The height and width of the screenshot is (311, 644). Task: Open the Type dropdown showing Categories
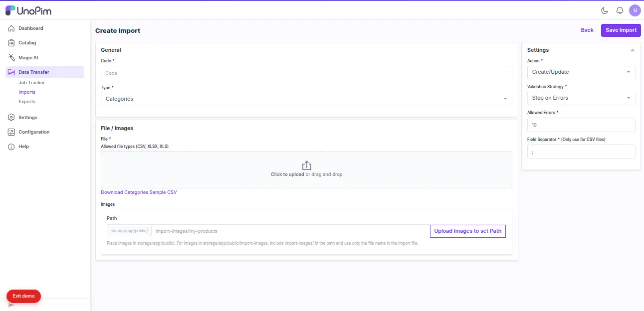pyautogui.click(x=306, y=99)
